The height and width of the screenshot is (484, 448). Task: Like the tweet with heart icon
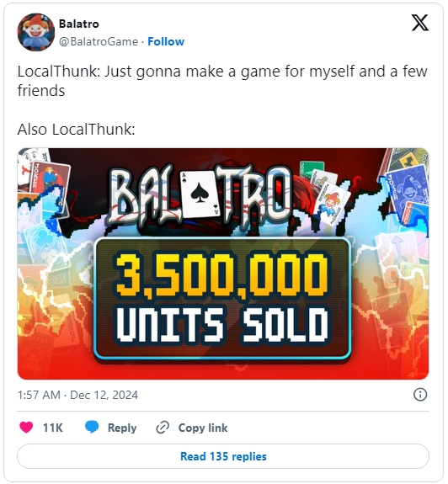[26, 428]
